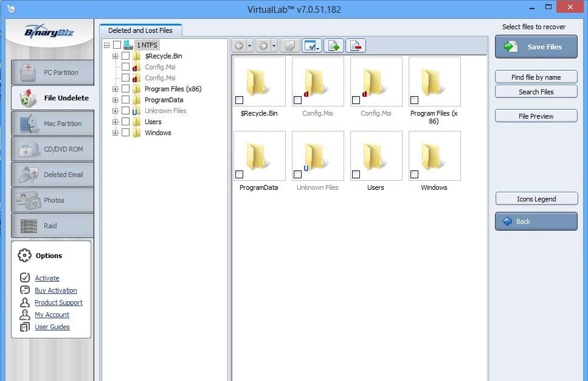Select the Windows tree item label
This screenshot has width=588, height=381.
(158, 133)
